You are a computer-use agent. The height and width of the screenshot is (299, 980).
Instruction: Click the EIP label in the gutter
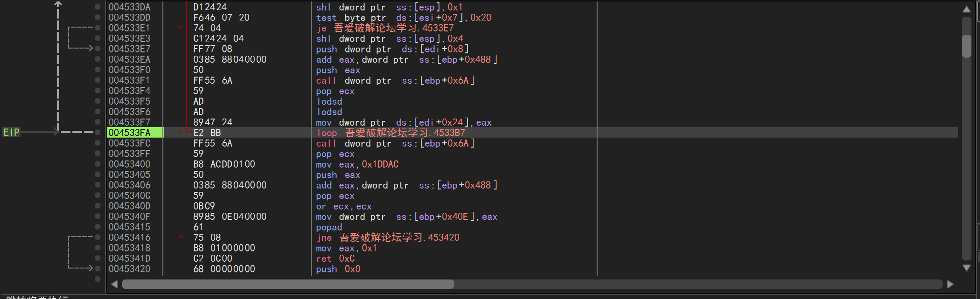pos(11,132)
